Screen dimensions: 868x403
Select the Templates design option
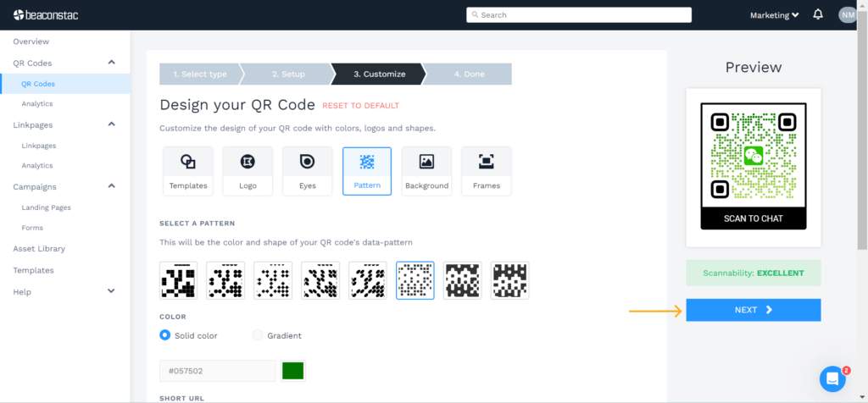point(188,171)
